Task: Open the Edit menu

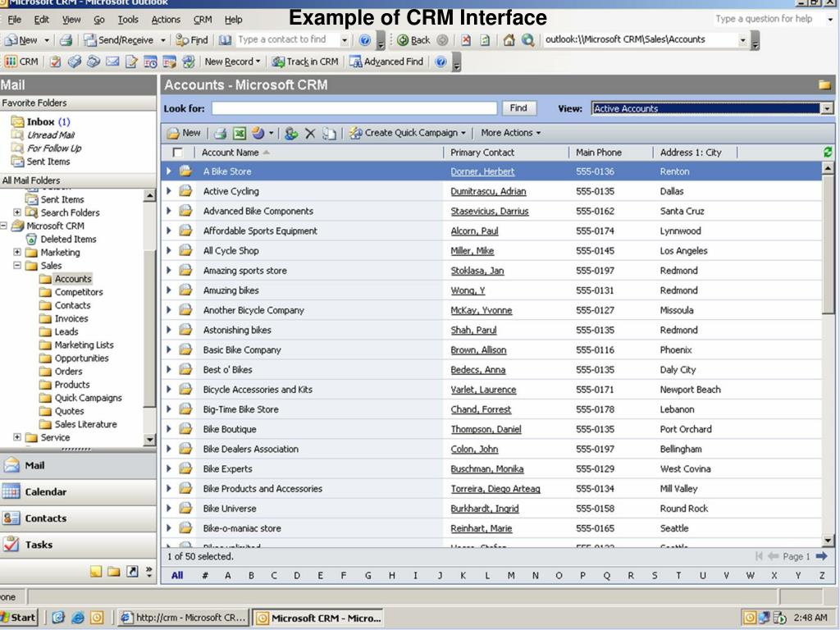Action: pos(41,20)
